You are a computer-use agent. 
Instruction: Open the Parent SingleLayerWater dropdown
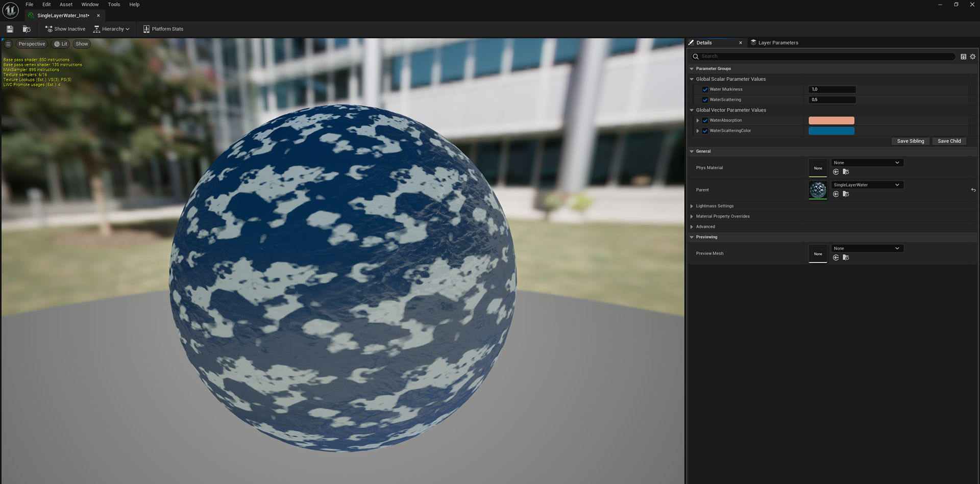[x=867, y=185]
